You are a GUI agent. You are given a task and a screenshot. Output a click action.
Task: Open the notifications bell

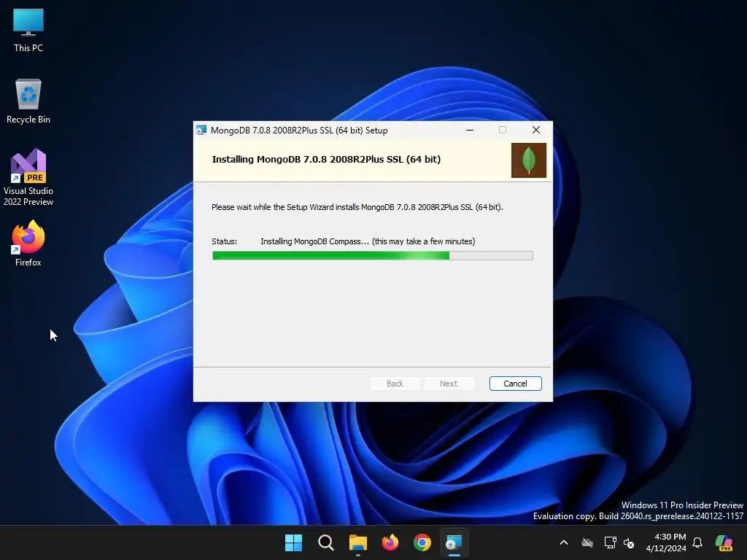point(697,542)
